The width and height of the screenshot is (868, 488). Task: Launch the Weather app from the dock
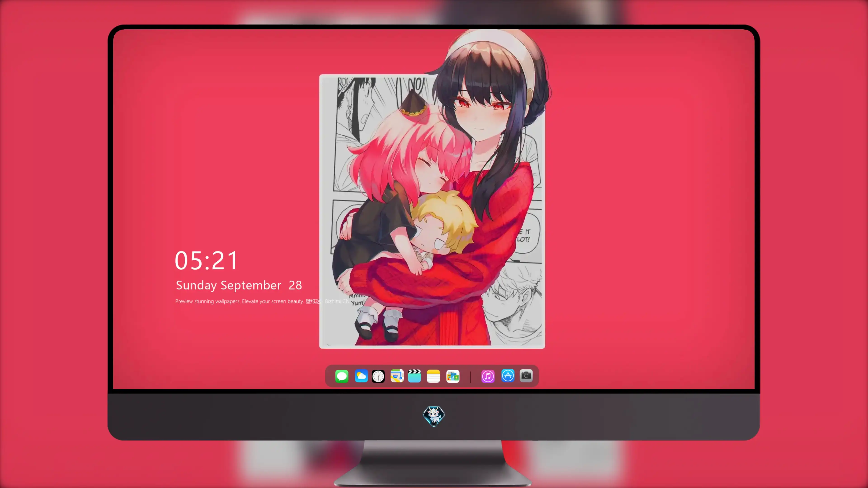pos(361,376)
